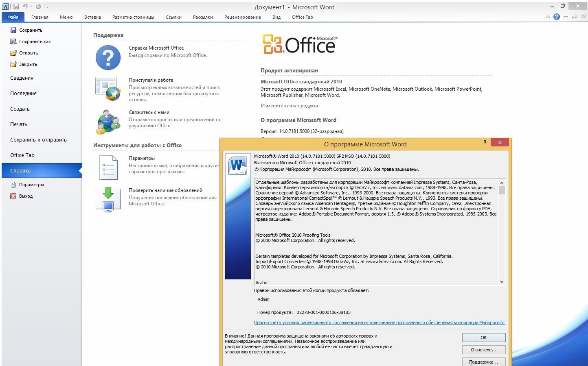Open the Разметка страницы tab

[x=133, y=17]
